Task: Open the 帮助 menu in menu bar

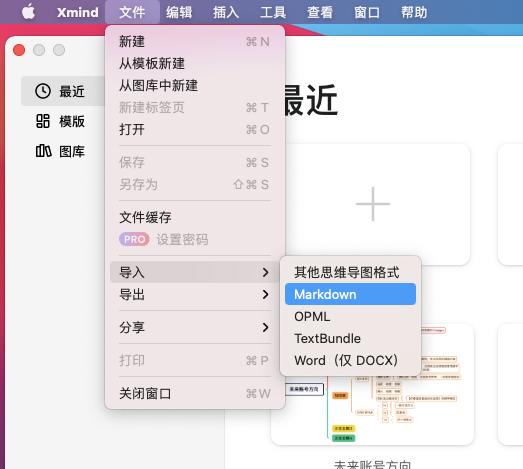Action: tap(414, 12)
